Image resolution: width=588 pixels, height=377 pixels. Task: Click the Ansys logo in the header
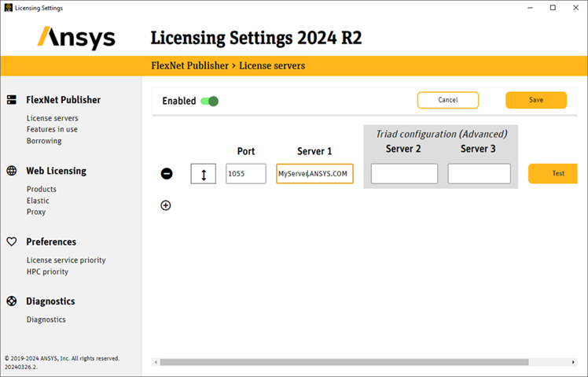[76, 37]
